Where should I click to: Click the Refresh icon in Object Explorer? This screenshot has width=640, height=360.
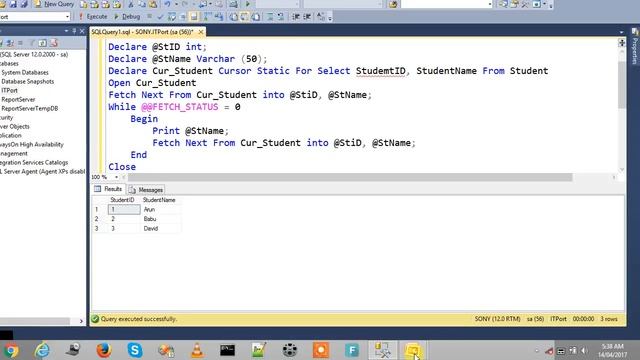[x=42, y=43]
